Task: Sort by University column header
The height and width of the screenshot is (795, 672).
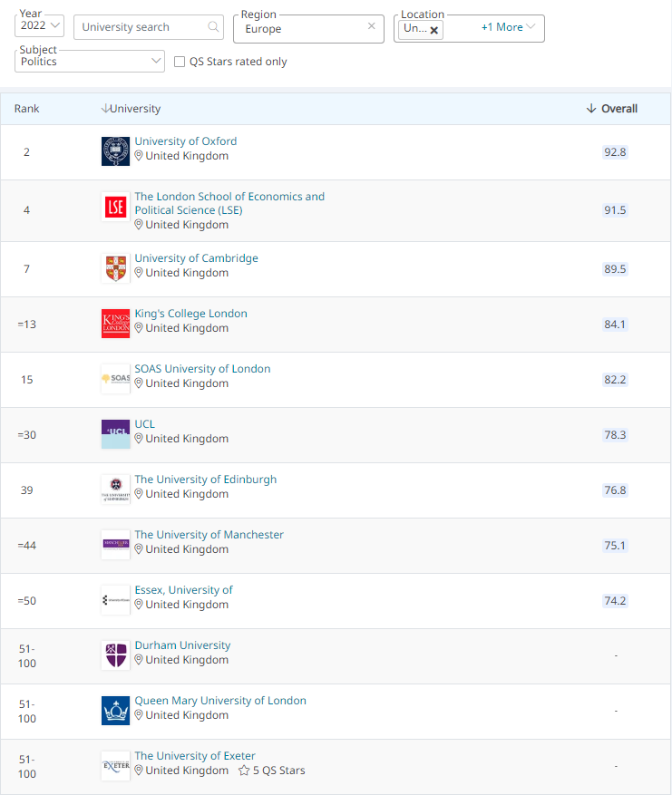Action: pyautogui.click(x=135, y=109)
